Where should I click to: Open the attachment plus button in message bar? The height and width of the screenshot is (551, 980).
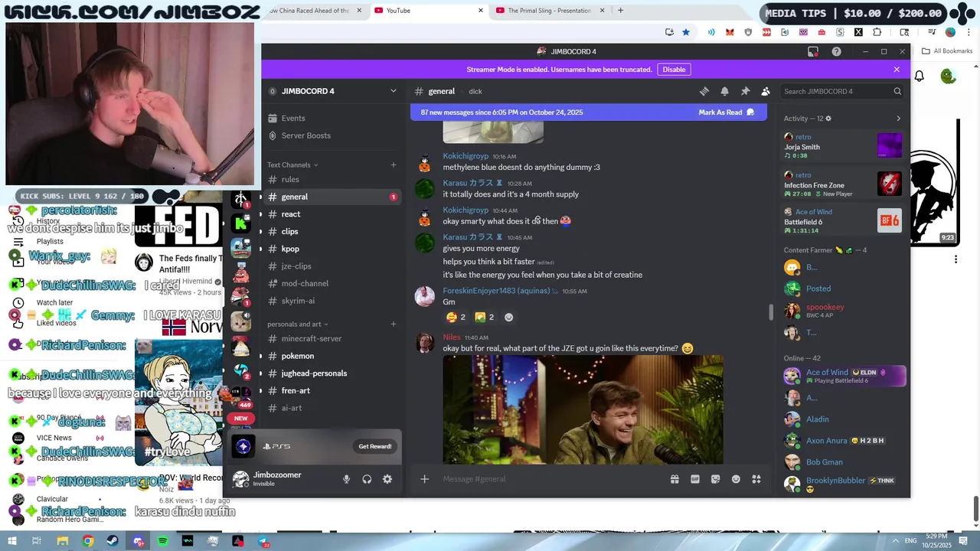pyautogui.click(x=424, y=479)
